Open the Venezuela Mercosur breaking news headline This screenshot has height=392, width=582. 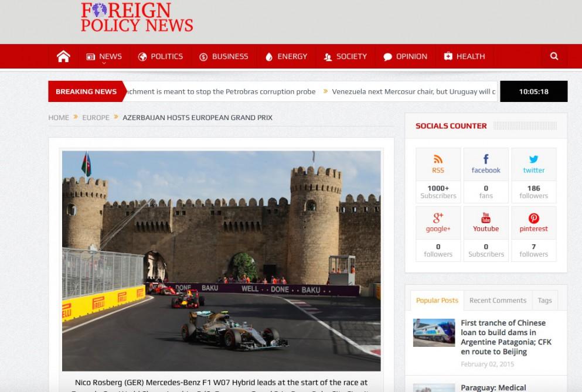click(x=414, y=91)
